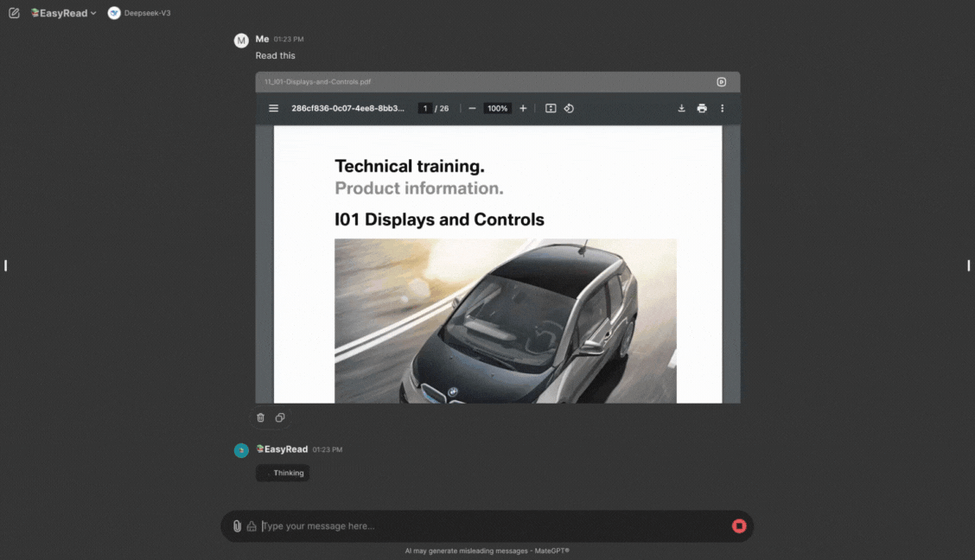Open the PDF viewer more actions menu
The image size is (975, 560).
tap(722, 108)
